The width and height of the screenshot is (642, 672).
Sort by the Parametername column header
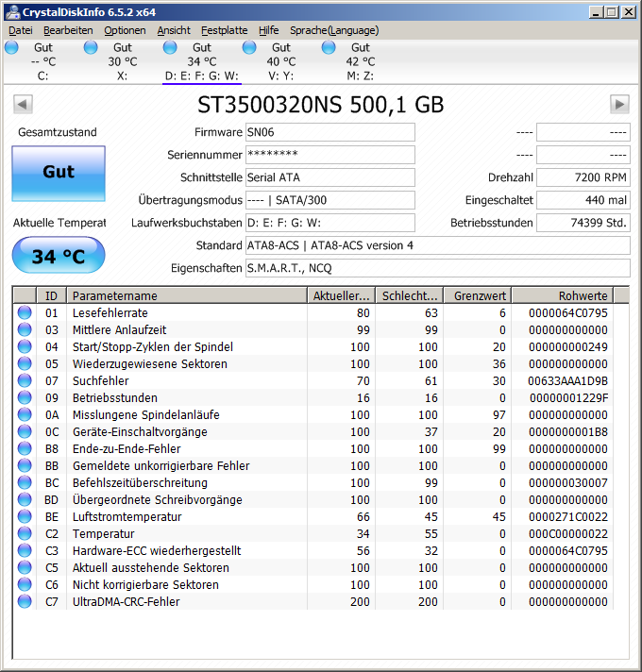pyautogui.click(x=187, y=295)
